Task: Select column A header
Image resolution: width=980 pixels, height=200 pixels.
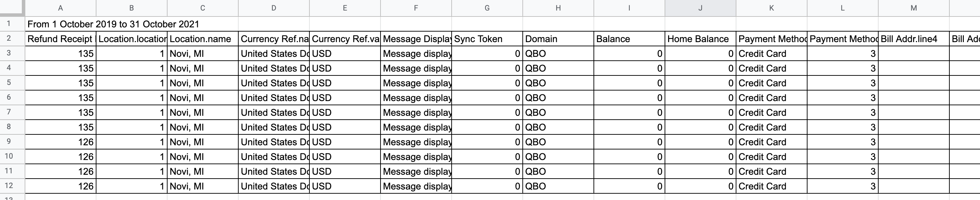Action: coord(61,8)
